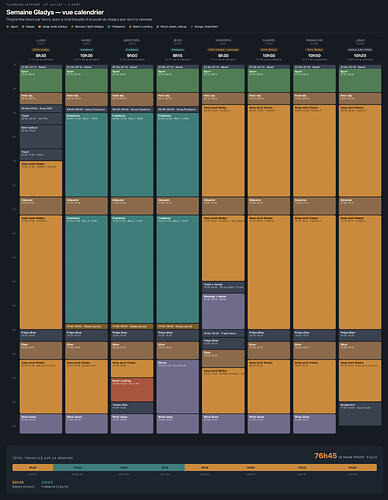Select the Setup / transition legend entry
Image resolution: width=388 pixels, height=500 pixels.
(x=205, y=27)
